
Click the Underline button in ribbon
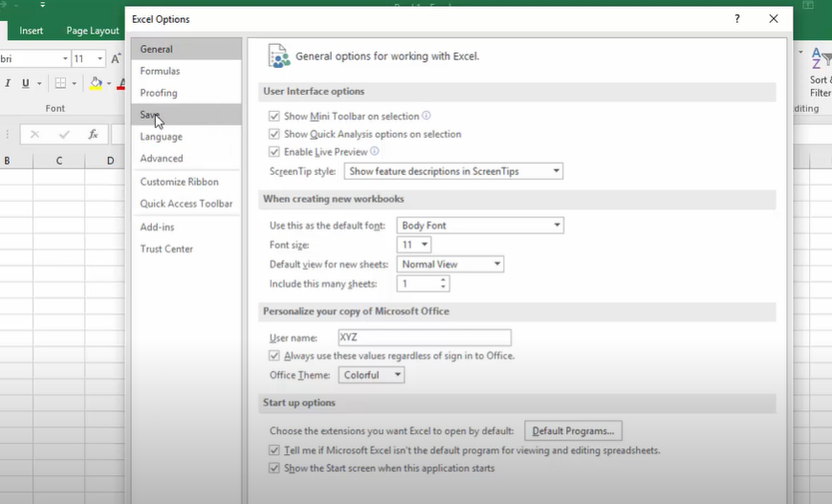point(26,83)
